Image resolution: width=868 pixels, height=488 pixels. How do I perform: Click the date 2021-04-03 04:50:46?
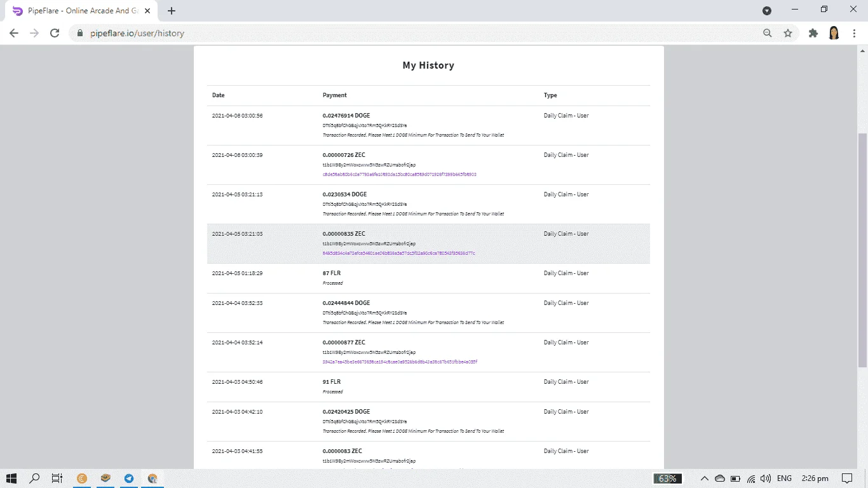[237, 382]
